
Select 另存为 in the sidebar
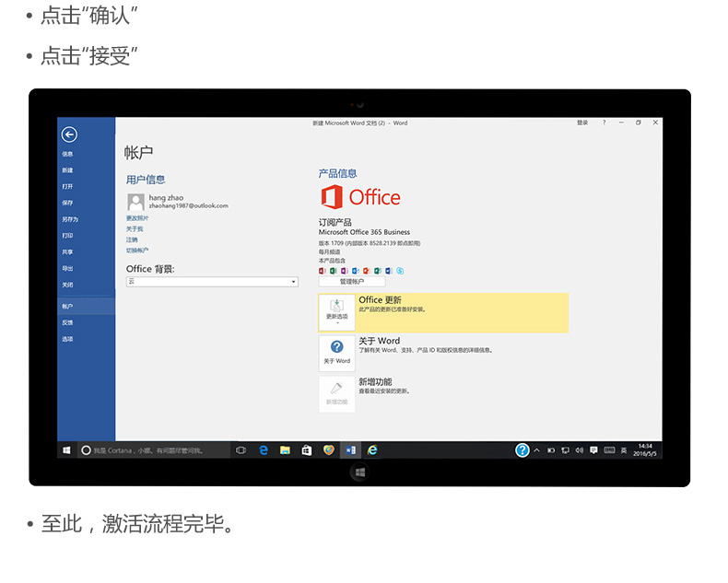click(x=70, y=219)
